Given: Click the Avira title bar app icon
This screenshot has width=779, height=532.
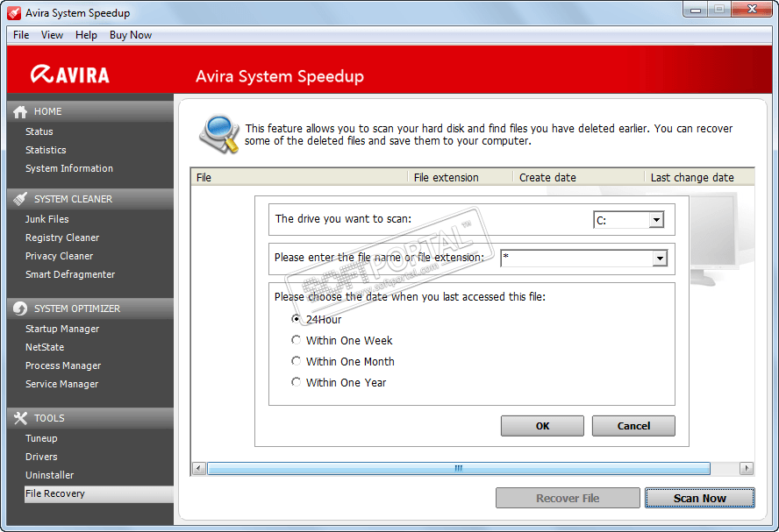Looking at the screenshot, I should pos(14,13).
